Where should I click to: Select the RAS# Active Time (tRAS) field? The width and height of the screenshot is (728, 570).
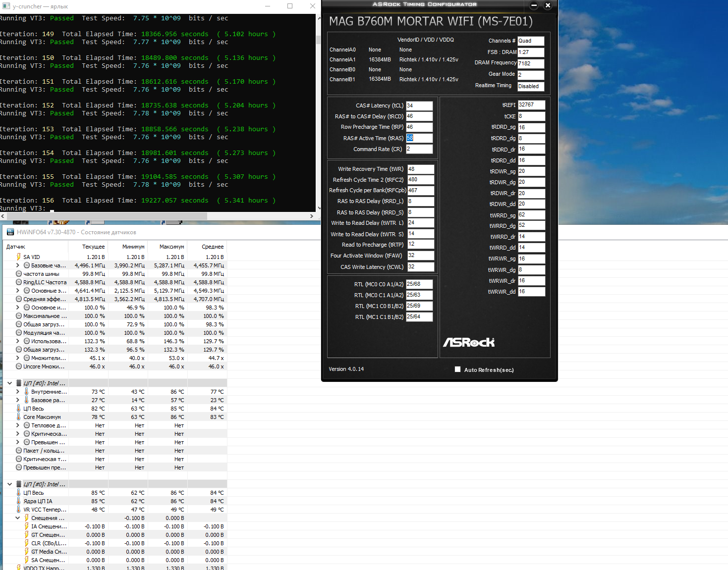(419, 138)
